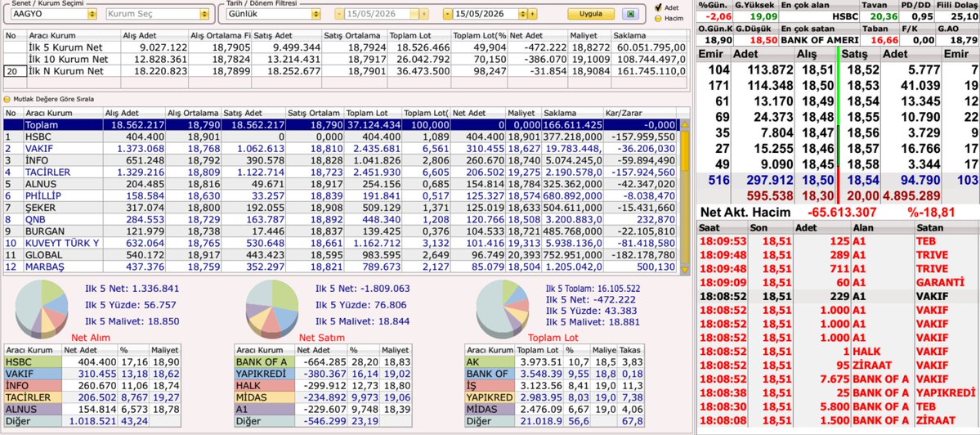Click blue VAKIF legend cell in Net Alım

33,374
